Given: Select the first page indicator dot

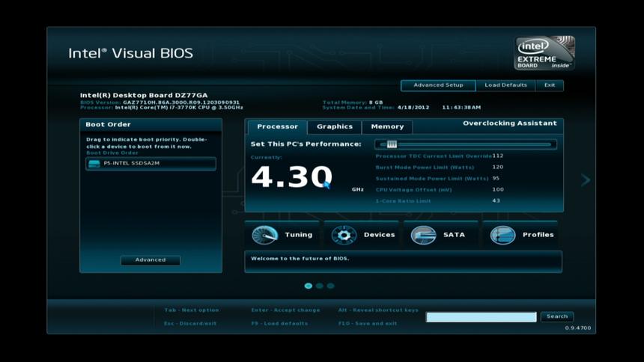Looking at the screenshot, I should coord(309,286).
